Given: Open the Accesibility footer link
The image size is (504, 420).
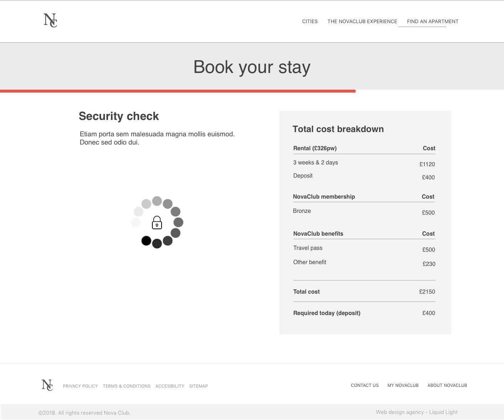Looking at the screenshot, I should click(170, 386).
